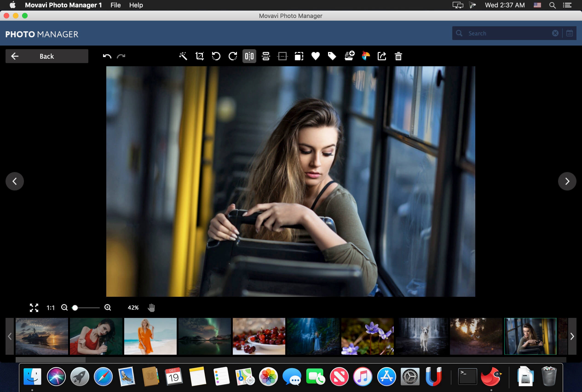Open Terminal from the dock
The image size is (582, 392).
point(467,377)
